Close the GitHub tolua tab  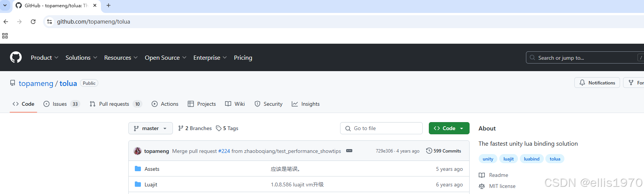95,5
